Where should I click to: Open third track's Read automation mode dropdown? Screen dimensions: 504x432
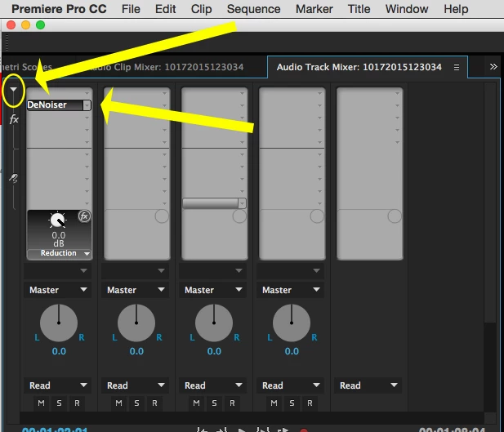(x=212, y=385)
